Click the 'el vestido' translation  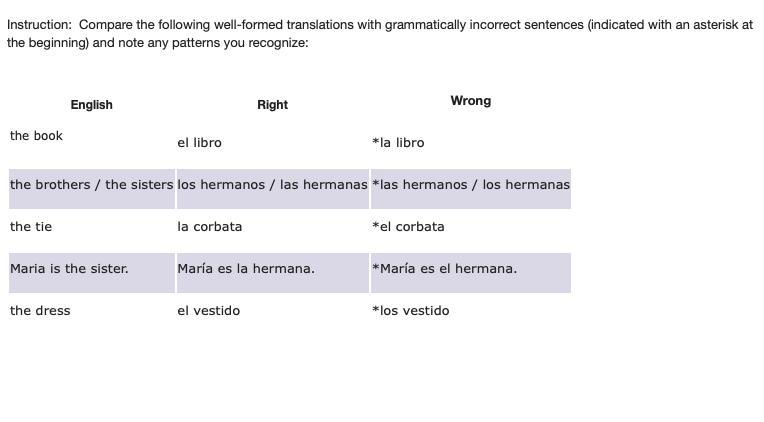[209, 310]
